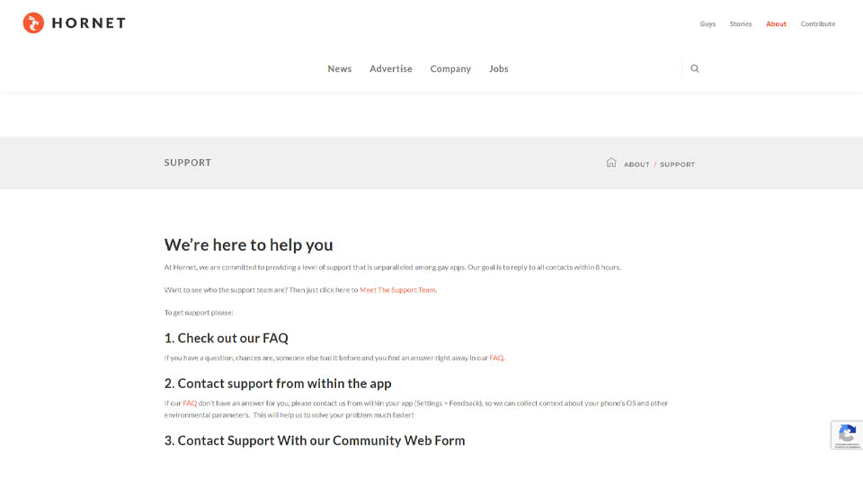The image size is (863, 504).
Task: Go to Stories in top navigation
Action: pyautogui.click(x=741, y=24)
